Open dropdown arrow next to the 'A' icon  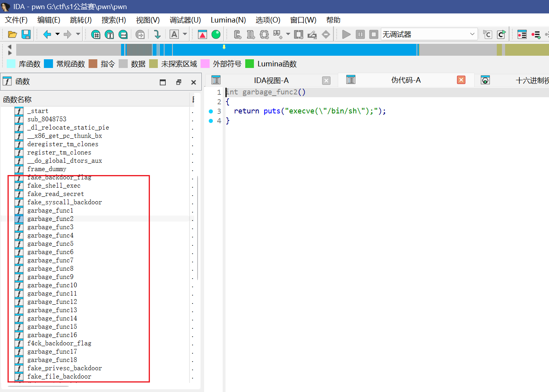point(185,34)
